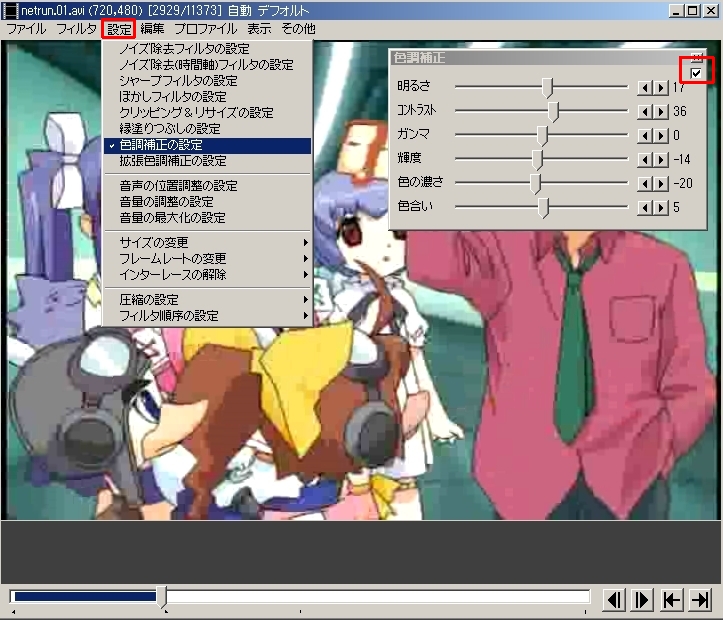Increase 色の濃さ with the right arrow
The image size is (723, 620).
(x=661, y=183)
